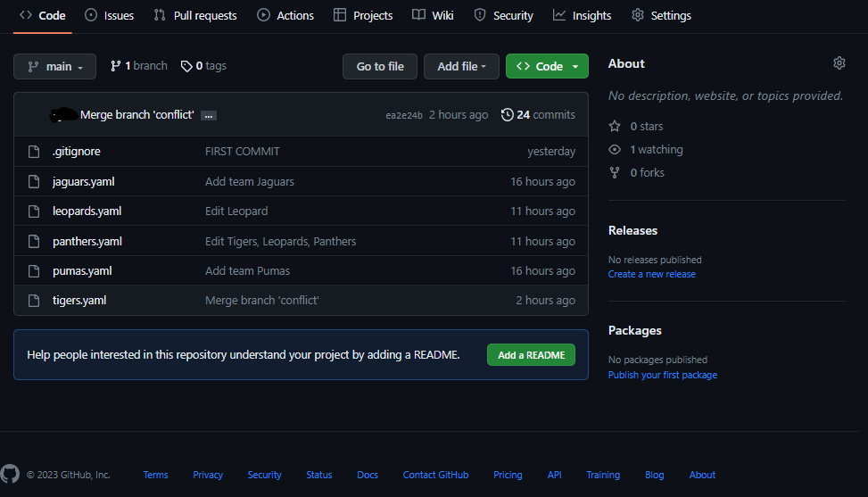Click the commit history clock icon
The image size is (868, 497).
click(x=507, y=114)
